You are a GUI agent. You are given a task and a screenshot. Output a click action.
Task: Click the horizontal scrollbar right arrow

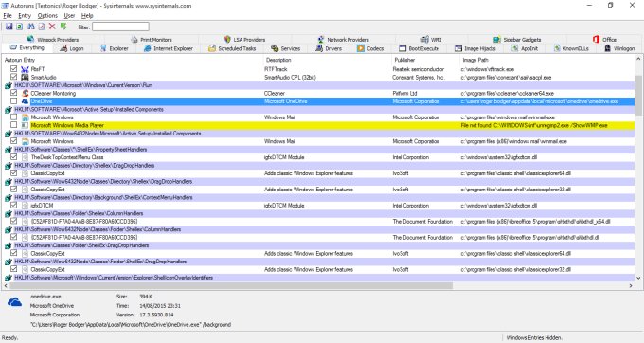pyautogui.click(x=631, y=285)
